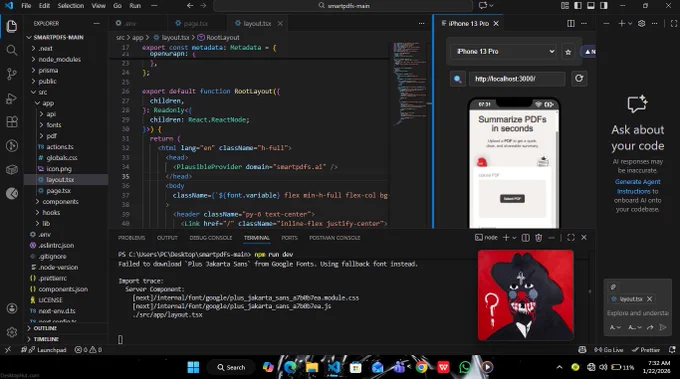Screen dimensions: 680x379
Task: Switch to the POSTMAN CONSOLE tab
Action: [x=334, y=238]
